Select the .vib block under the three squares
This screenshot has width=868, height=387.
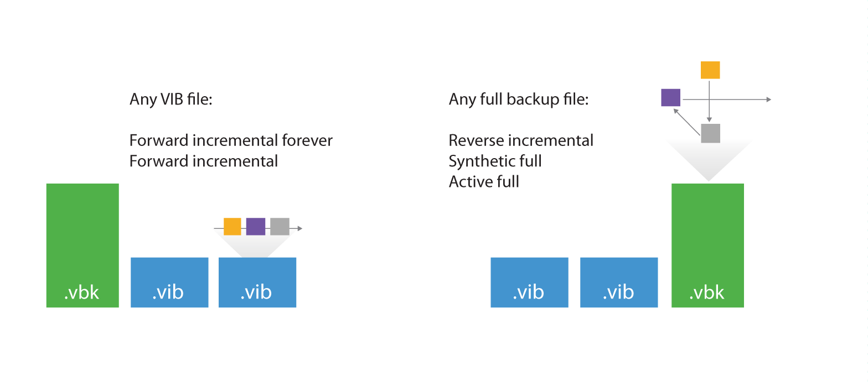point(257,282)
